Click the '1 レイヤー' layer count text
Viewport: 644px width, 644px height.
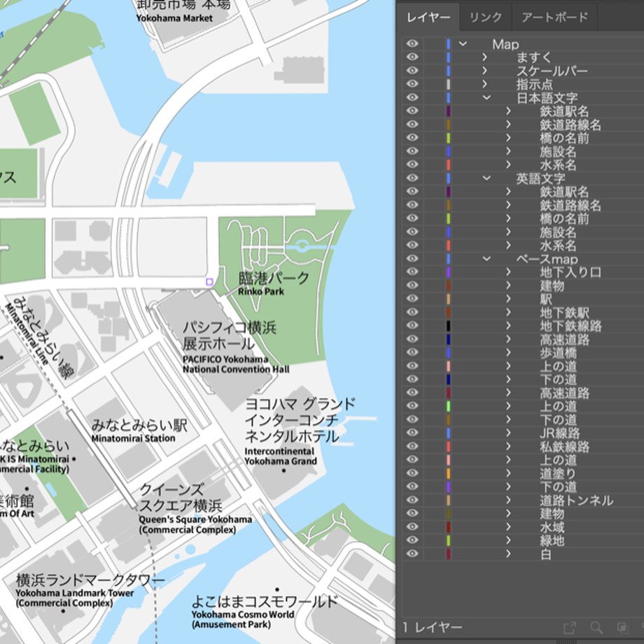tap(433, 628)
